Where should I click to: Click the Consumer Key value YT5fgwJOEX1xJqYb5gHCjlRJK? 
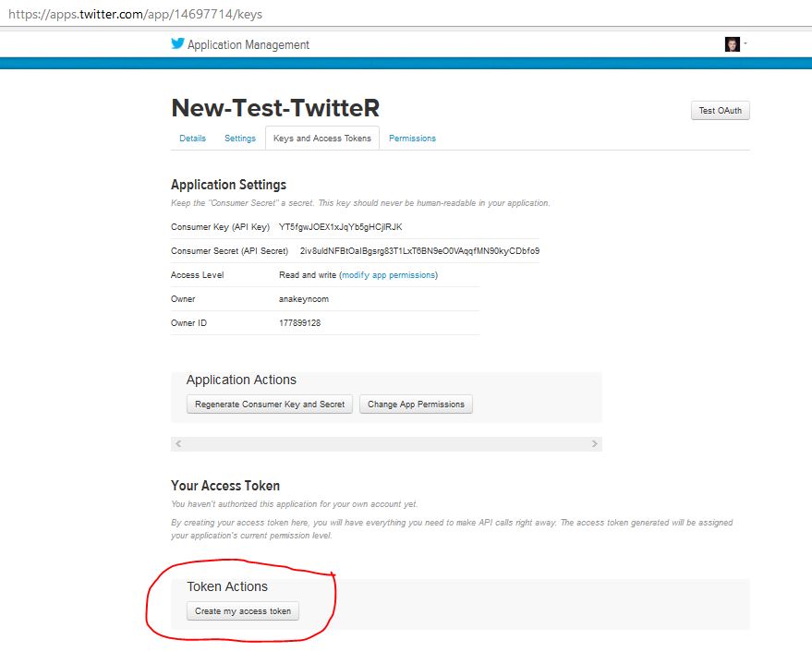click(x=340, y=227)
